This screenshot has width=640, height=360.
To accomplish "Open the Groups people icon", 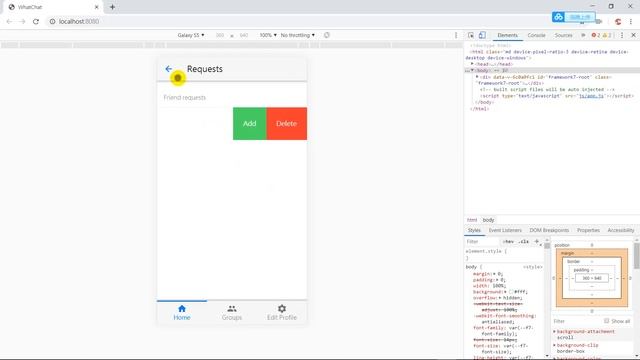I will click(x=232, y=309).
